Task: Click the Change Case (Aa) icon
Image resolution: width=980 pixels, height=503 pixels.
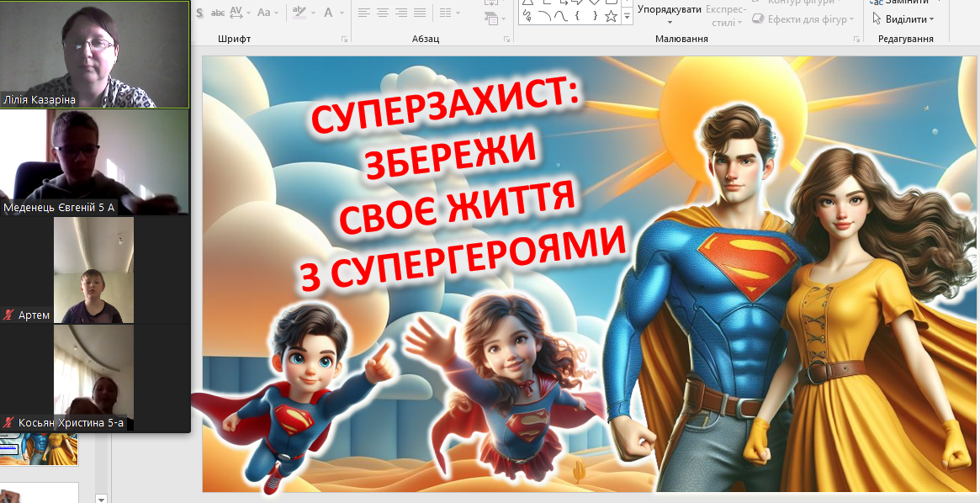Action: pos(264,13)
